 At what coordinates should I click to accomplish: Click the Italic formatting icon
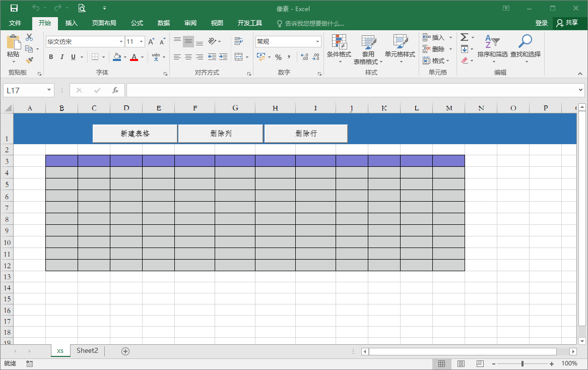pos(61,57)
